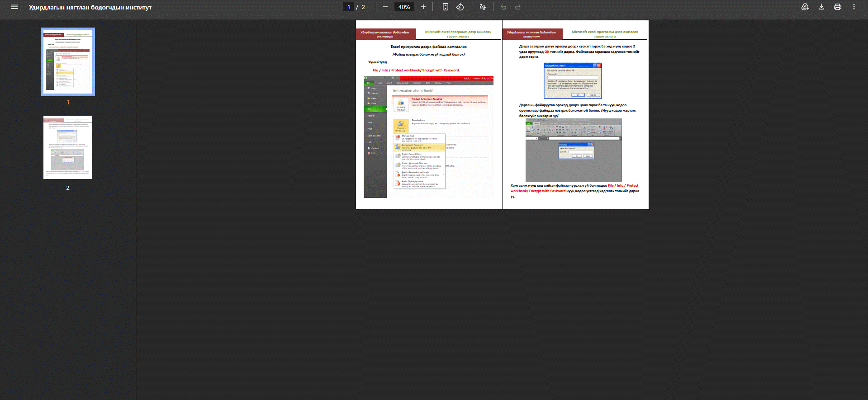Image resolution: width=868 pixels, height=400 pixels.
Task: Click the Encrypt Document dialog image
Action: [573, 80]
